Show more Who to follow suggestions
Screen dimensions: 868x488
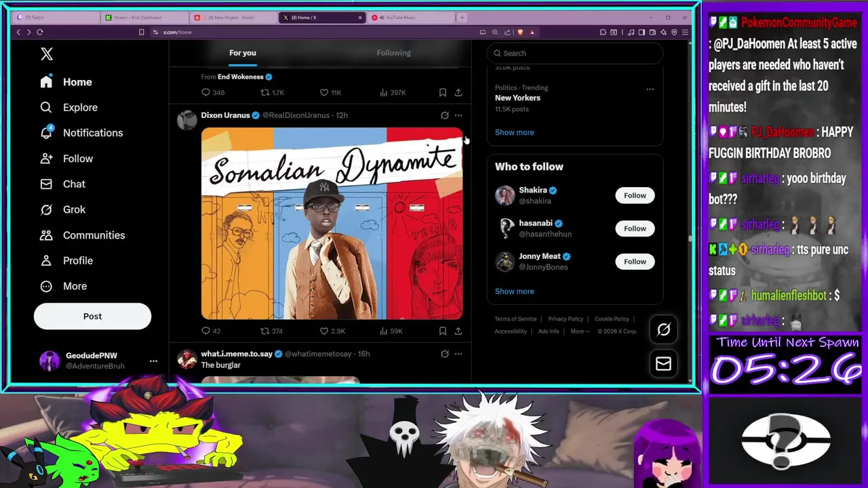[x=514, y=291]
